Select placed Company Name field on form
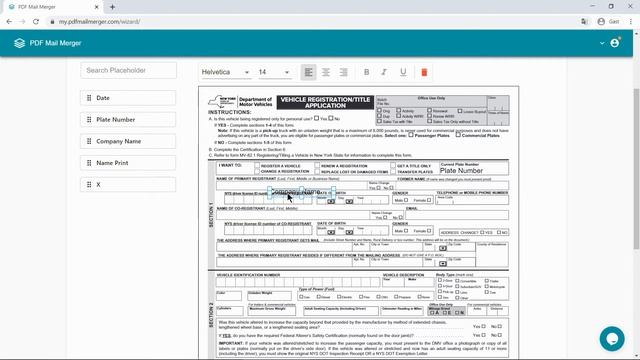 click(301, 193)
